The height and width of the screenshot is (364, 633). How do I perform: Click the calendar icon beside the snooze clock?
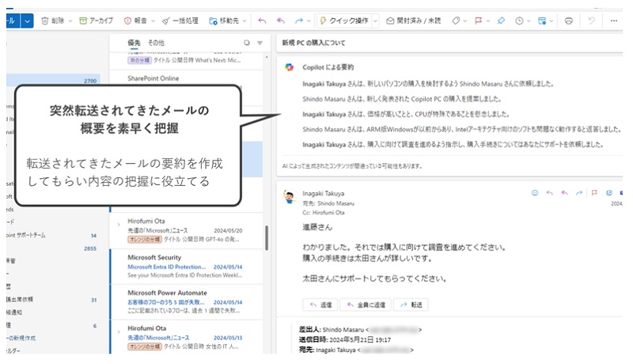pos(542,21)
